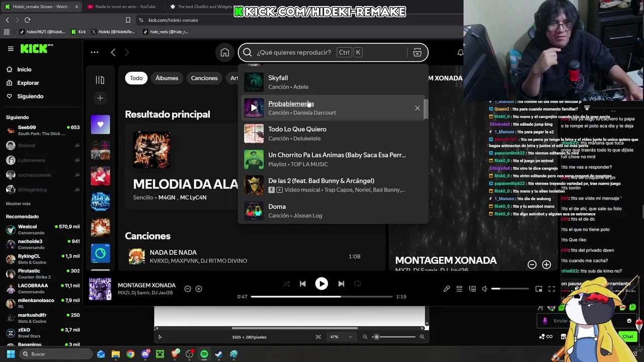Click zoom out magnifier icon
644x362 pixels.
(365, 337)
